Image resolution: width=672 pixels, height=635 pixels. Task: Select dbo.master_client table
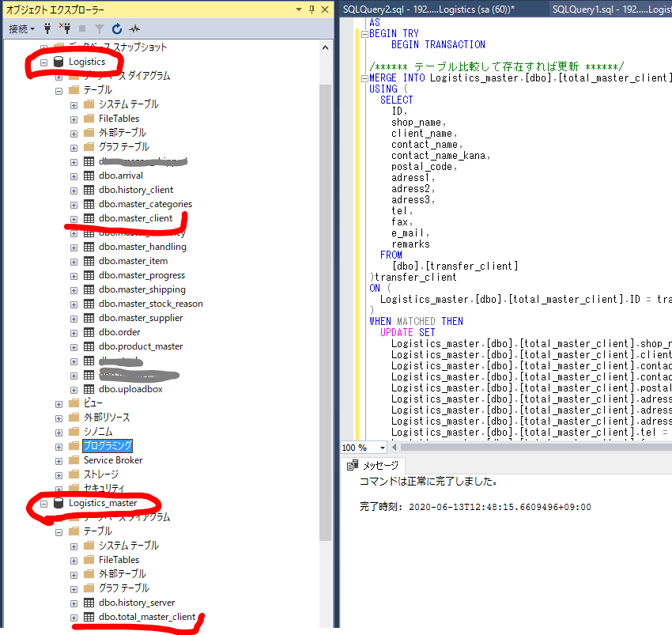click(135, 218)
